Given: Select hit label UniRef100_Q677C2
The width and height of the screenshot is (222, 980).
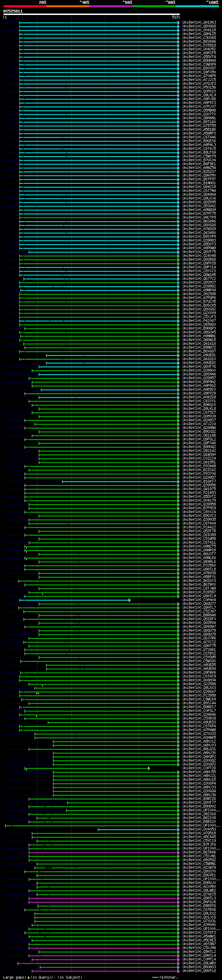Looking at the screenshot, I should coord(199,278).
